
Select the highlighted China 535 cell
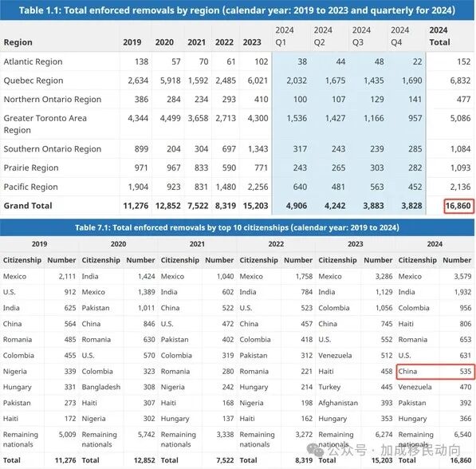pyautogui.click(x=435, y=371)
